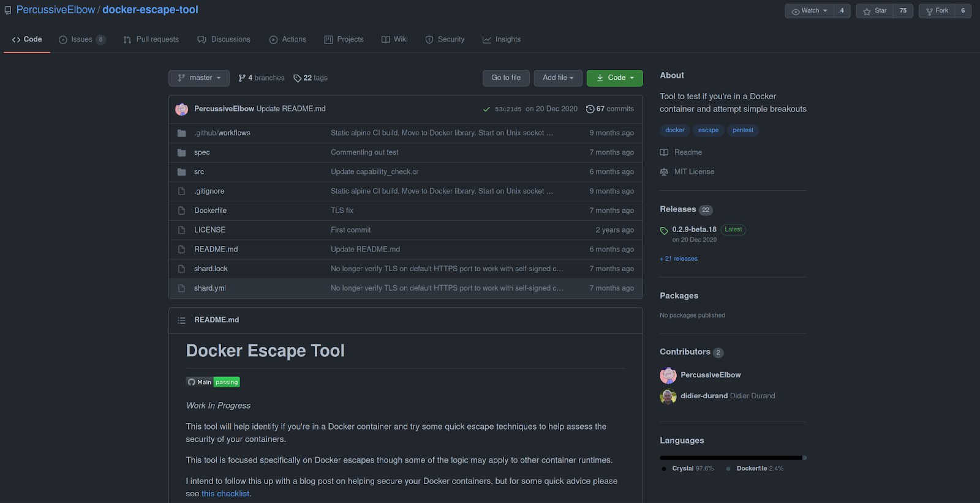980x503 pixels.
Task: Open the Add file dropdown
Action: (558, 78)
